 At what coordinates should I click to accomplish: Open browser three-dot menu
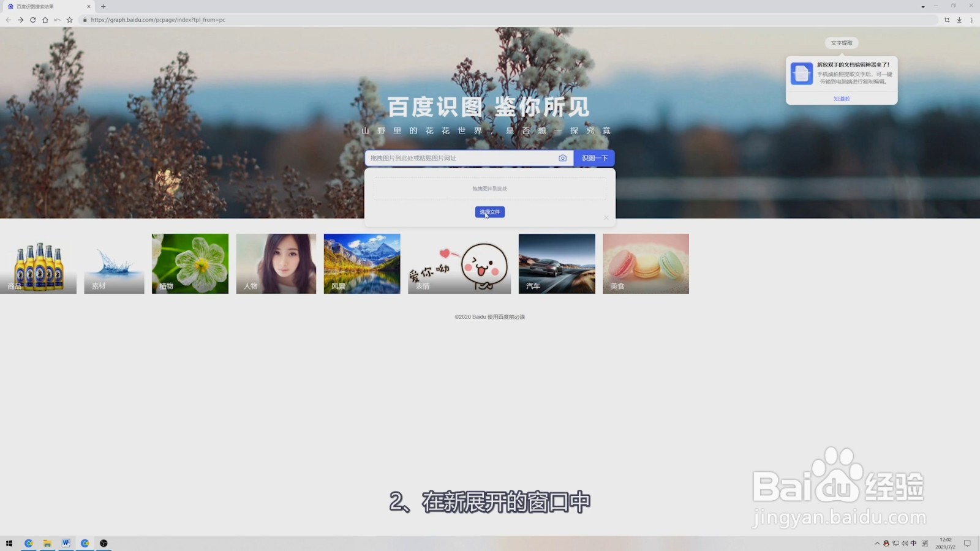[971, 20]
